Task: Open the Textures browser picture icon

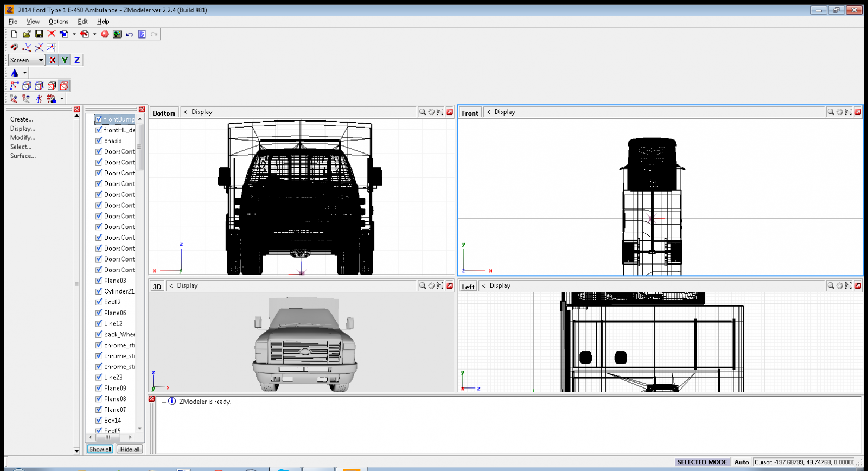Action: [x=117, y=34]
